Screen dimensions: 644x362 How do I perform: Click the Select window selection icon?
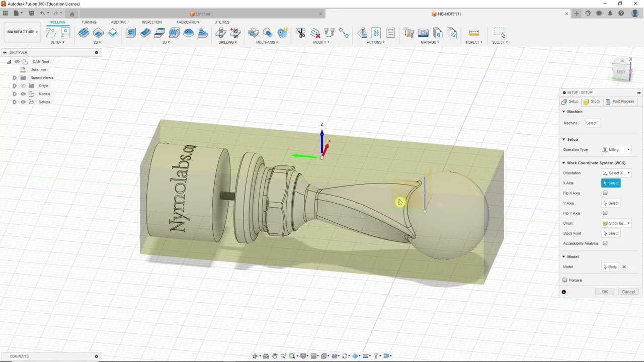coord(500,33)
